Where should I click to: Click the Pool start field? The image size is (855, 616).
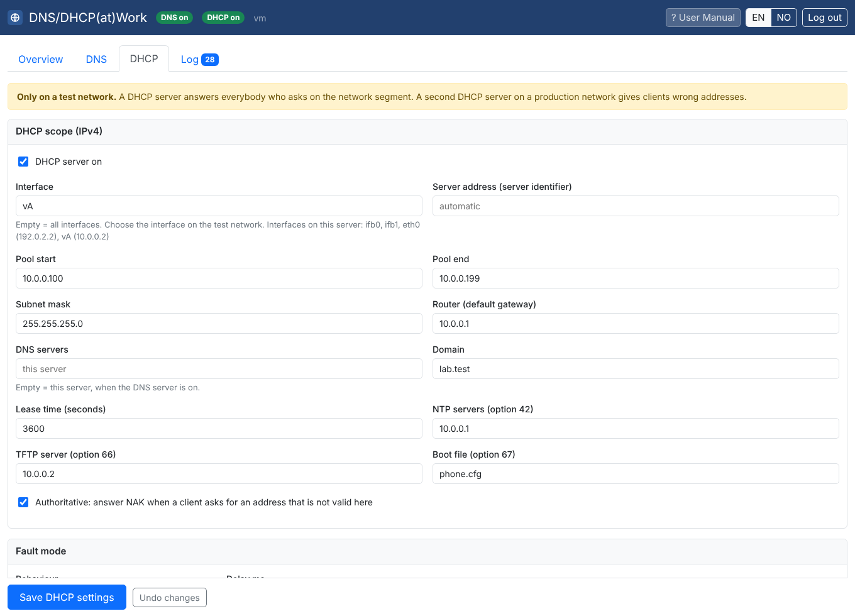click(x=219, y=278)
